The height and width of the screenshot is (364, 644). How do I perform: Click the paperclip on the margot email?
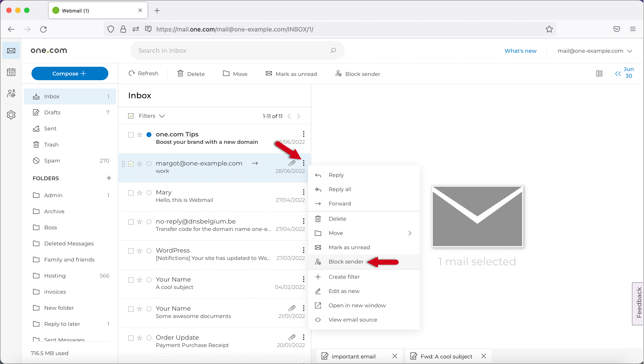[292, 163]
